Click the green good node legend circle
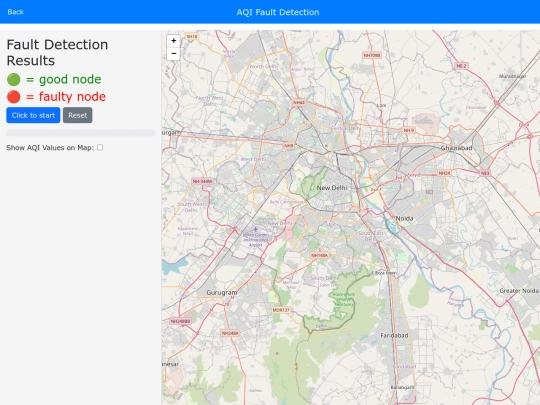Screen dimensions: 540x405 [x=14, y=80]
